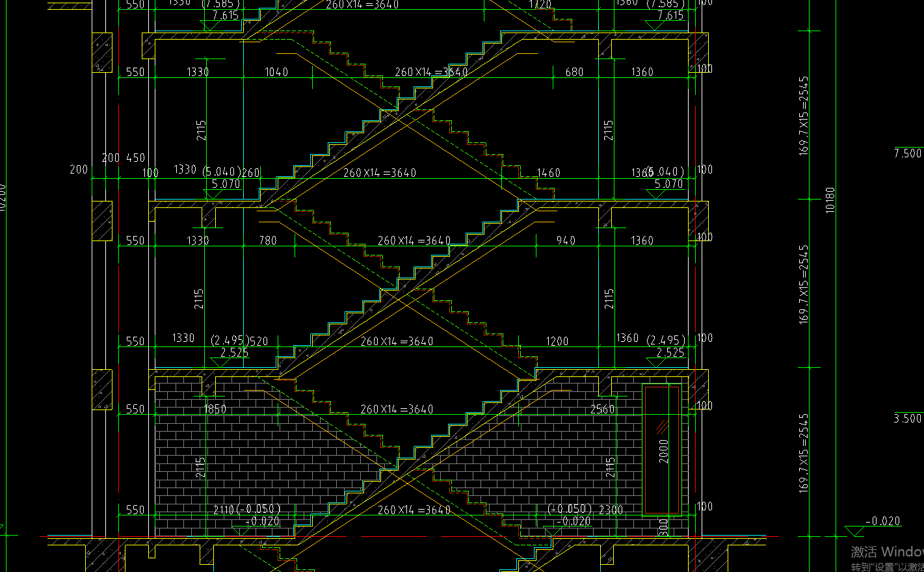Select the 940 dimension value

pyautogui.click(x=566, y=240)
